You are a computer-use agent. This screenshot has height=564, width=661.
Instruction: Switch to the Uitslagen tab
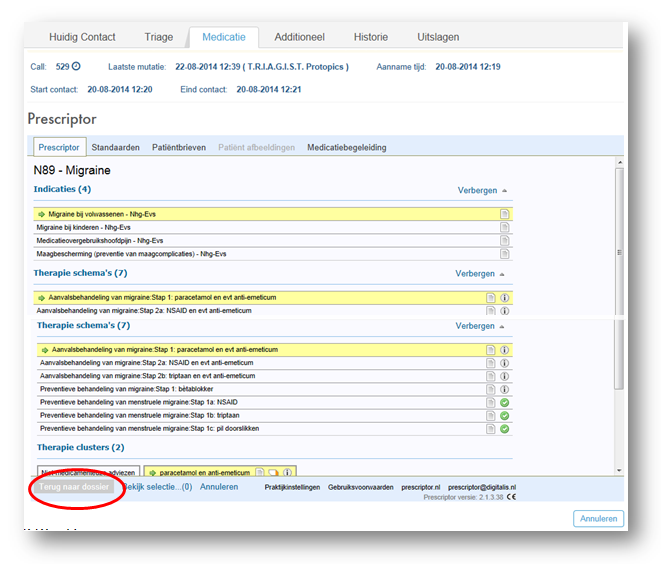pyautogui.click(x=438, y=37)
